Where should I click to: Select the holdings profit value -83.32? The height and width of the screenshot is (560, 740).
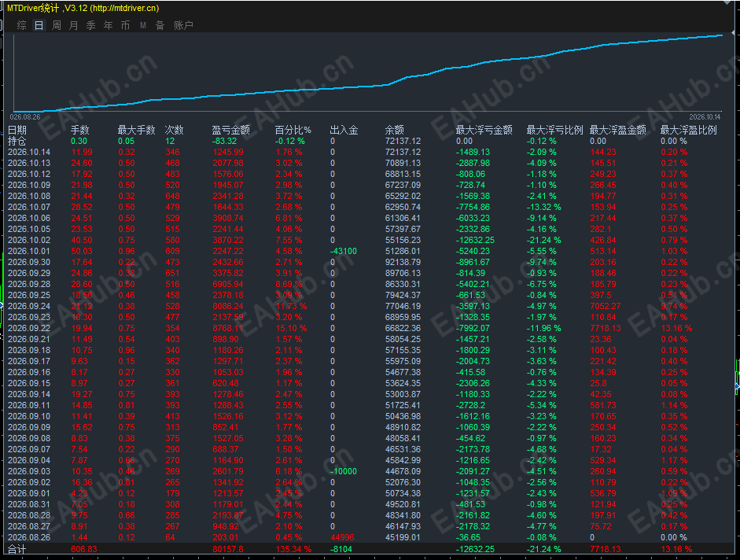pos(225,142)
